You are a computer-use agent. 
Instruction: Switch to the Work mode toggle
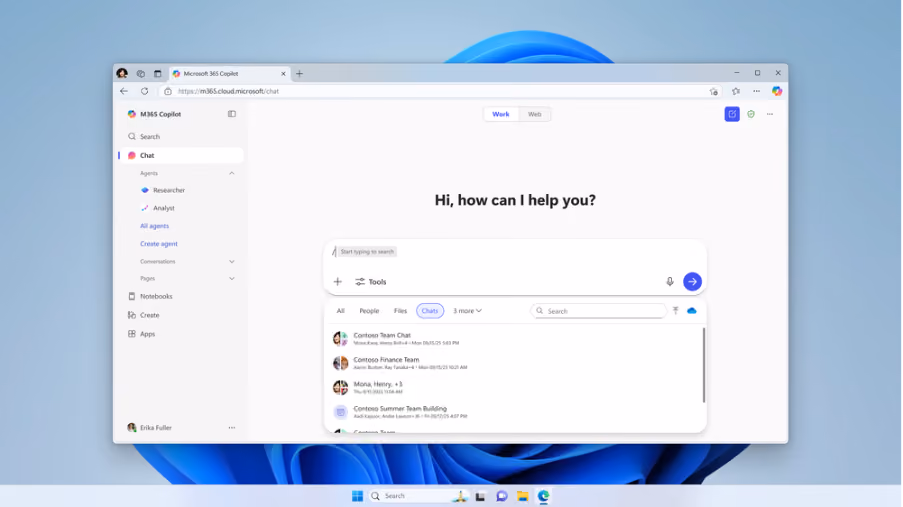click(x=500, y=114)
